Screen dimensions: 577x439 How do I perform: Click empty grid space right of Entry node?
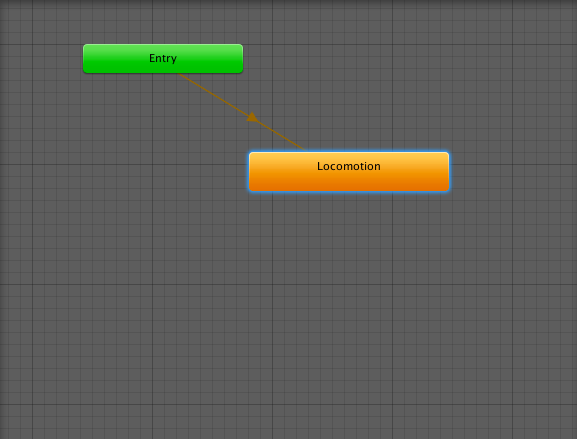[368, 59]
